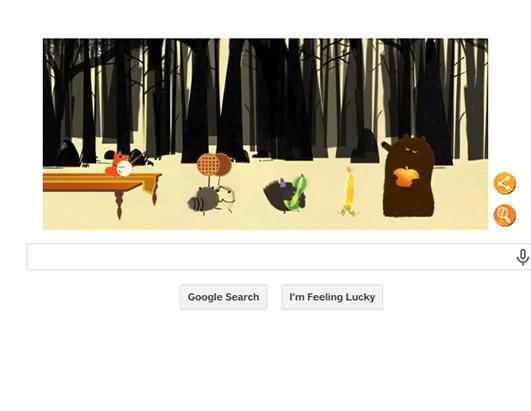Click the brown bear in the doodle
This screenshot has width=531, height=411.
click(x=408, y=175)
